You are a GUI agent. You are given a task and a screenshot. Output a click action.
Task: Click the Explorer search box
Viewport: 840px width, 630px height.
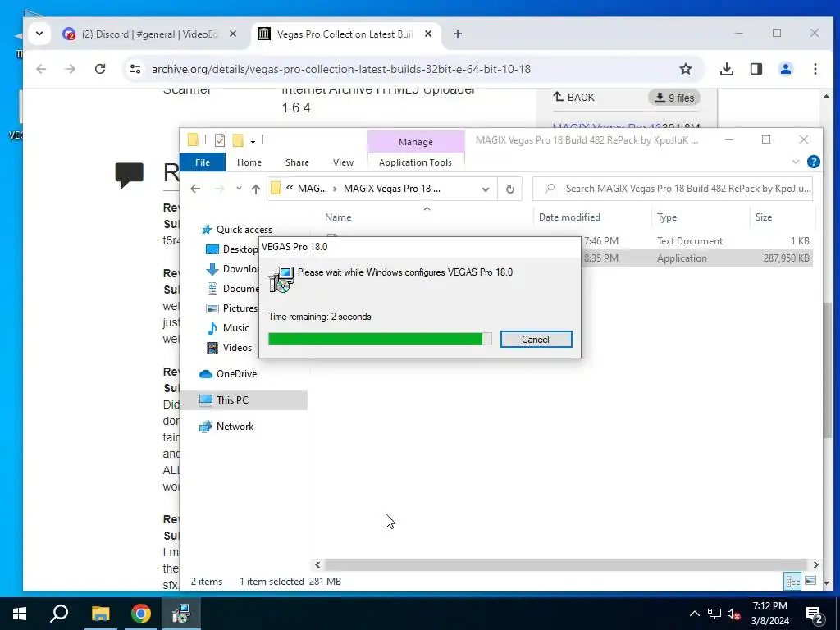(673, 189)
